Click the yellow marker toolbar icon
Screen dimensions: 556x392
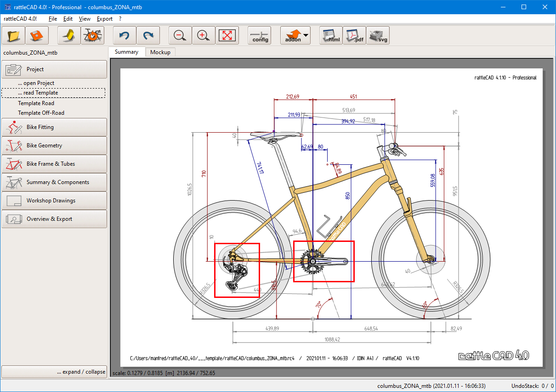click(69, 35)
